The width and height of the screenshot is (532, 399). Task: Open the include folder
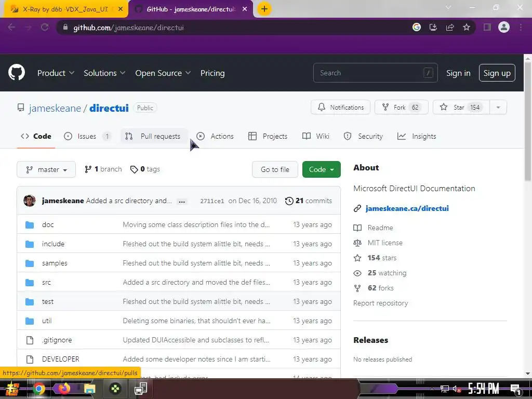53,244
